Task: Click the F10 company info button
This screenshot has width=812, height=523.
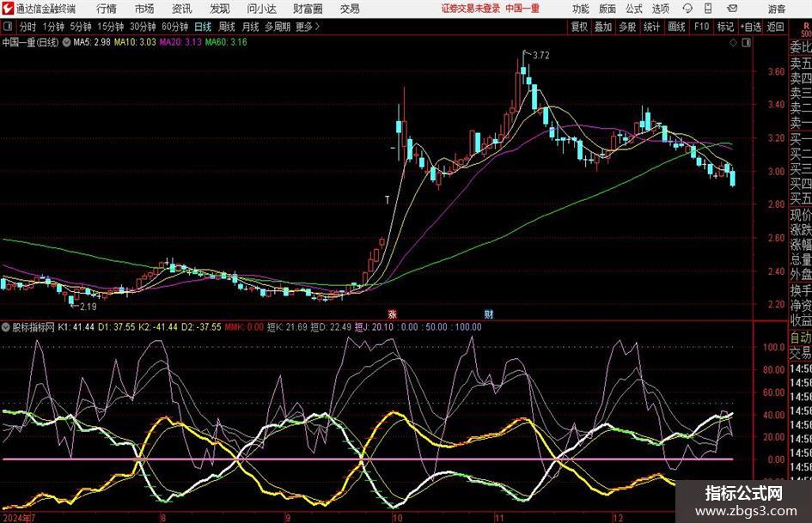Action: pyautogui.click(x=701, y=27)
